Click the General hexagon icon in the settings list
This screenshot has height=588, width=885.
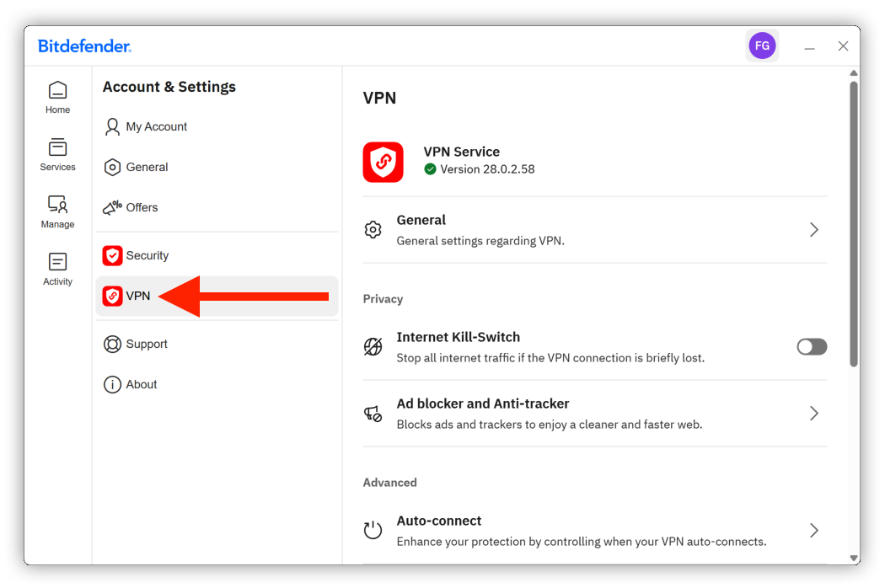click(x=112, y=167)
